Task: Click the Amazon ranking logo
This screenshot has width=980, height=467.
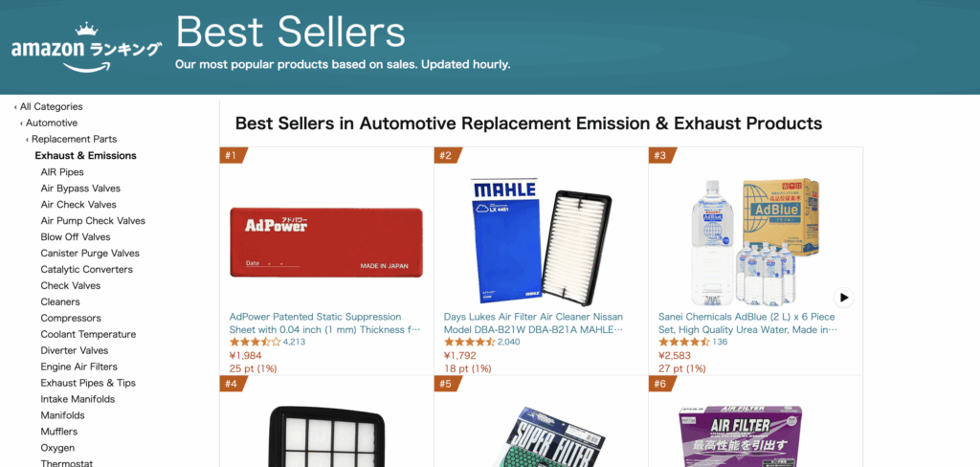Action: click(x=86, y=47)
